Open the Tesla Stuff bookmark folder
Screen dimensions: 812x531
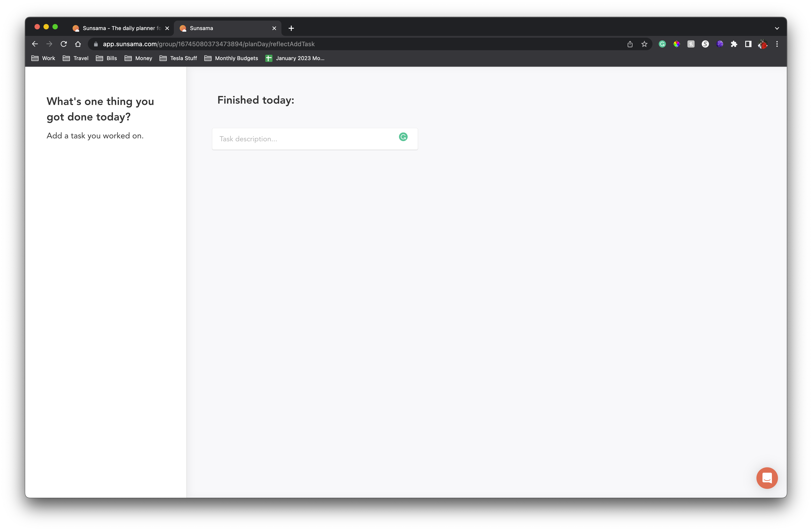click(178, 58)
